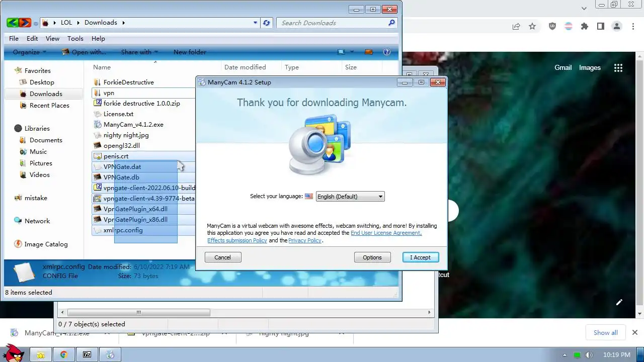Screen dimensions: 644x362
Task: Click the customize page pencil icon
Action: point(619,302)
